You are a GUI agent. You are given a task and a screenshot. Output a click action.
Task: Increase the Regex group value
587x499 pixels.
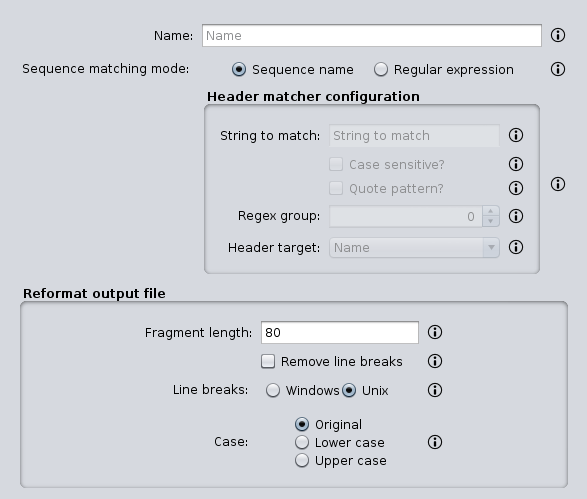click(491, 211)
